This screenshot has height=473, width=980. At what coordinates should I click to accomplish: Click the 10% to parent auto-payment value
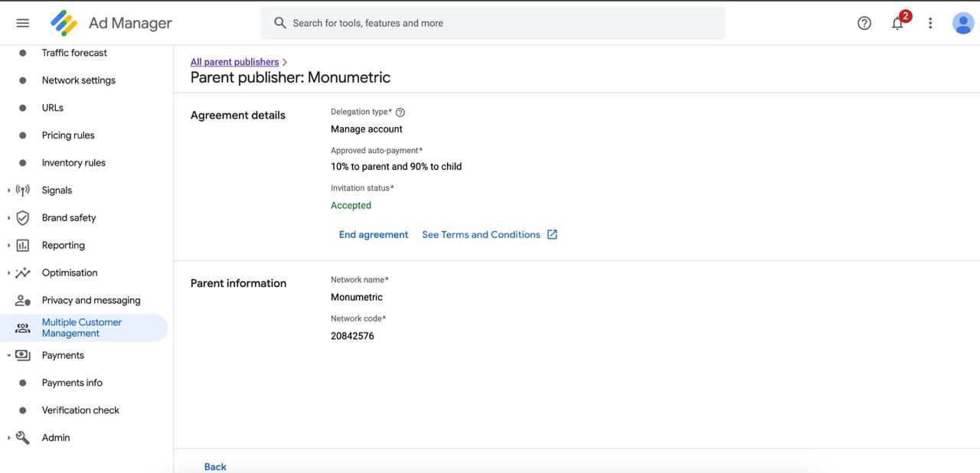point(396,167)
